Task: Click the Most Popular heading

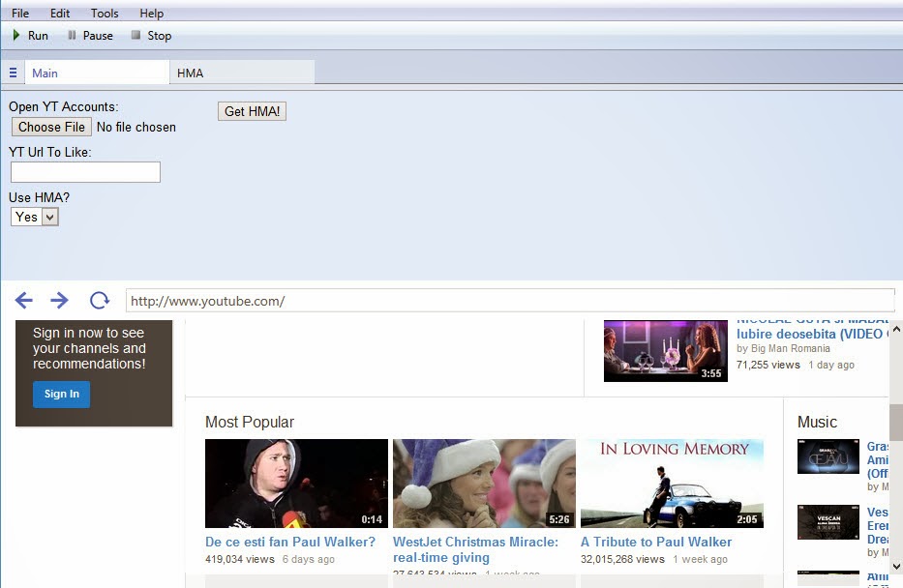Action: tap(250, 423)
